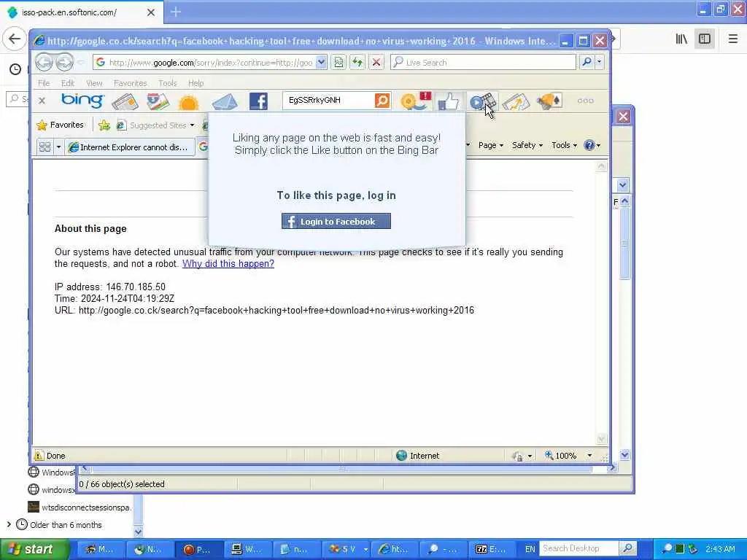Screen dimensions: 747x560
Task: Switch to Internet Explorer cannot display tab
Action: pyautogui.click(x=130, y=147)
